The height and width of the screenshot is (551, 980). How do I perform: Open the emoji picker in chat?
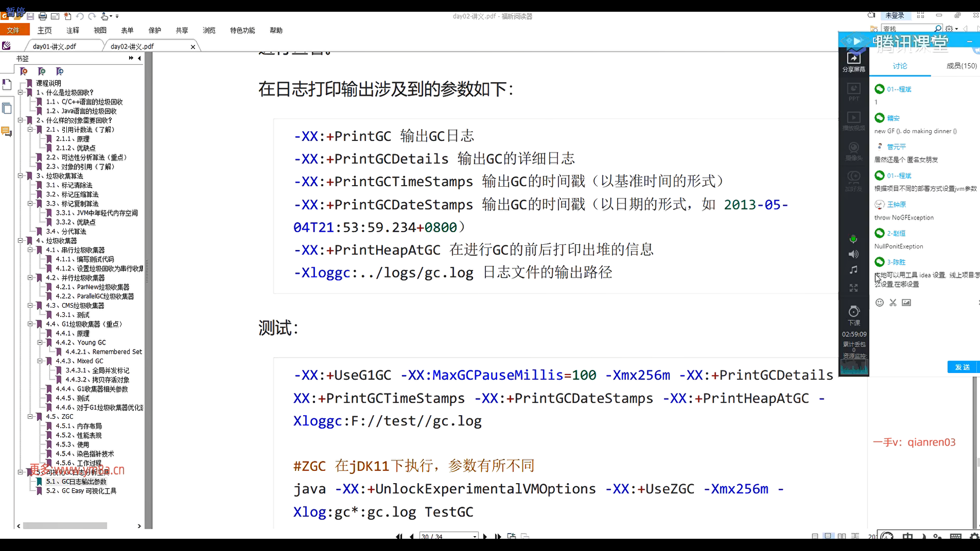(879, 303)
